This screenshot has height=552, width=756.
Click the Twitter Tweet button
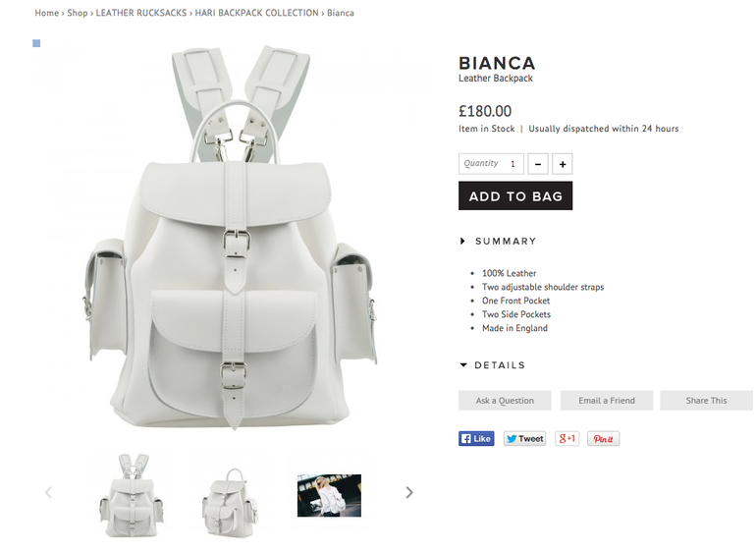[524, 439]
